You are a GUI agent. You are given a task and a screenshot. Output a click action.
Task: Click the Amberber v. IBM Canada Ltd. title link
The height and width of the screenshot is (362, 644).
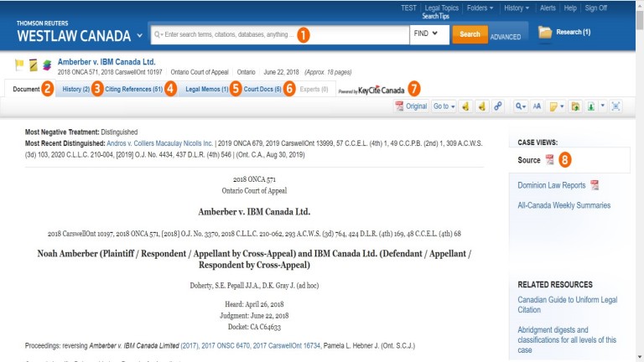point(106,62)
